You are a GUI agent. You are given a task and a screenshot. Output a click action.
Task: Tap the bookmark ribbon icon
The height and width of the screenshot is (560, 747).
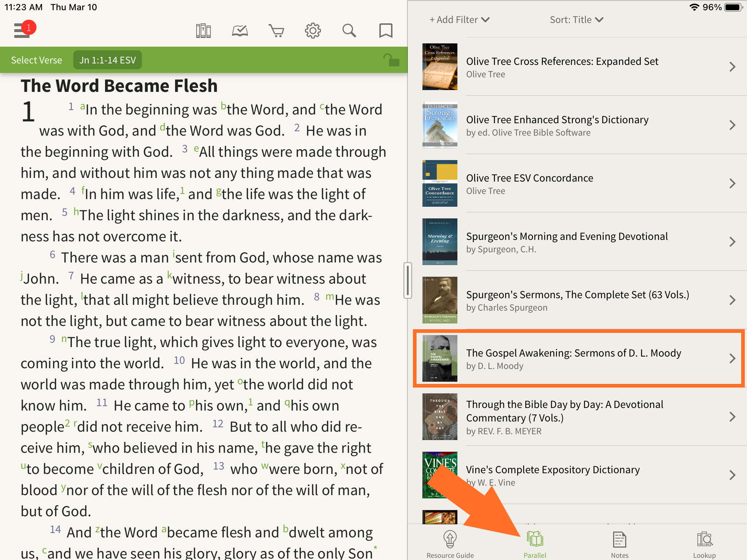point(386,31)
